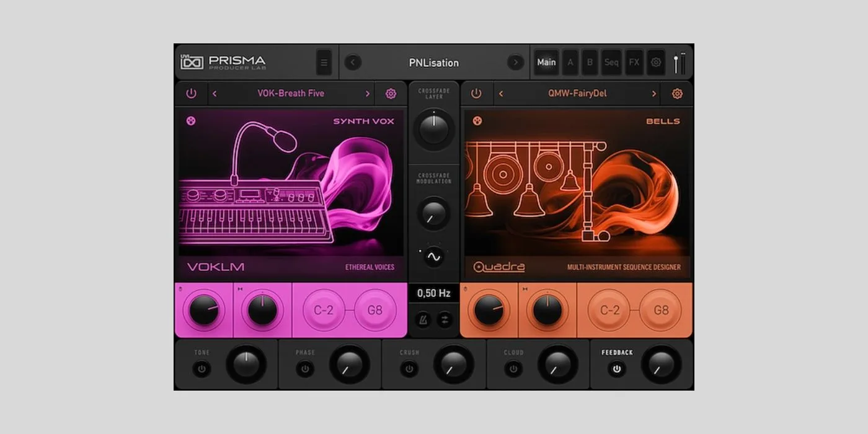Click the C-2 low key button on orange layer

[x=609, y=310]
